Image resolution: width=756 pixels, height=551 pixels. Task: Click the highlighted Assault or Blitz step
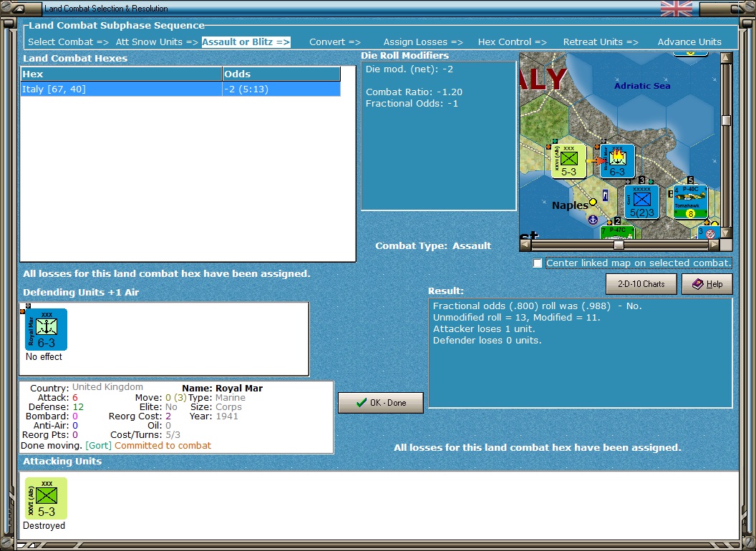(x=246, y=42)
